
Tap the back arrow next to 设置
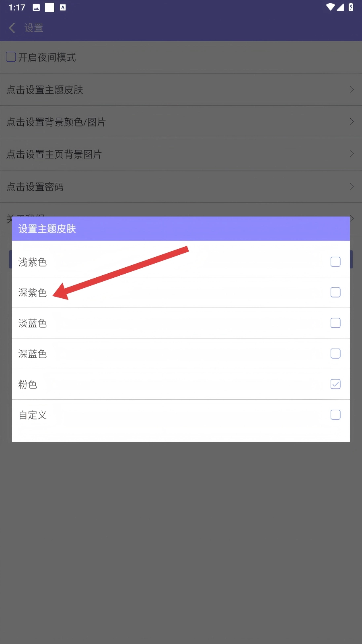pyautogui.click(x=12, y=28)
